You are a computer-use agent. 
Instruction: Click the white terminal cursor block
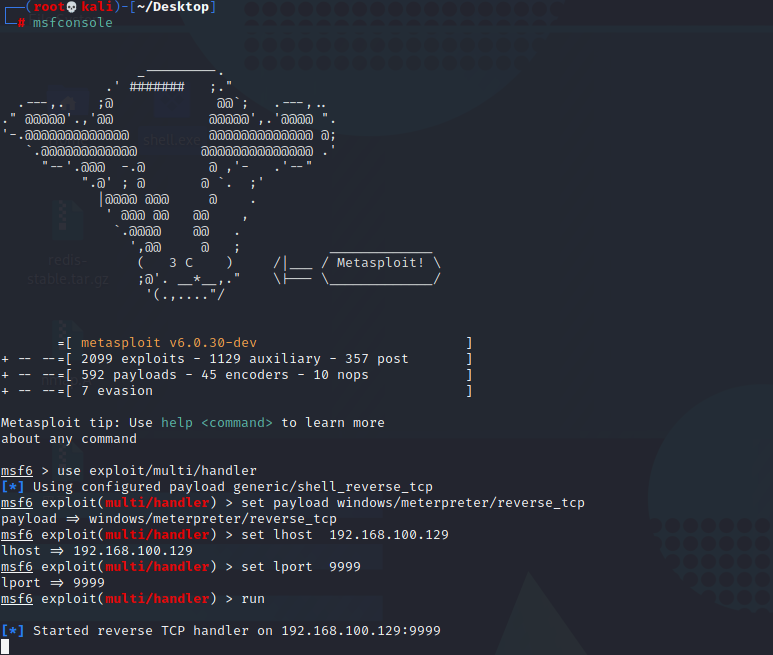[5, 647]
